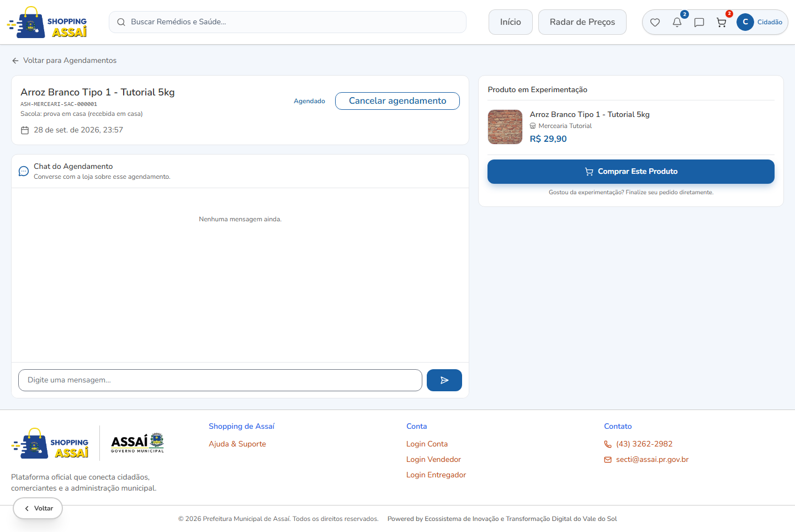Click the Chat do Agendamento bubble icon
The width and height of the screenshot is (795, 532).
click(24, 171)
